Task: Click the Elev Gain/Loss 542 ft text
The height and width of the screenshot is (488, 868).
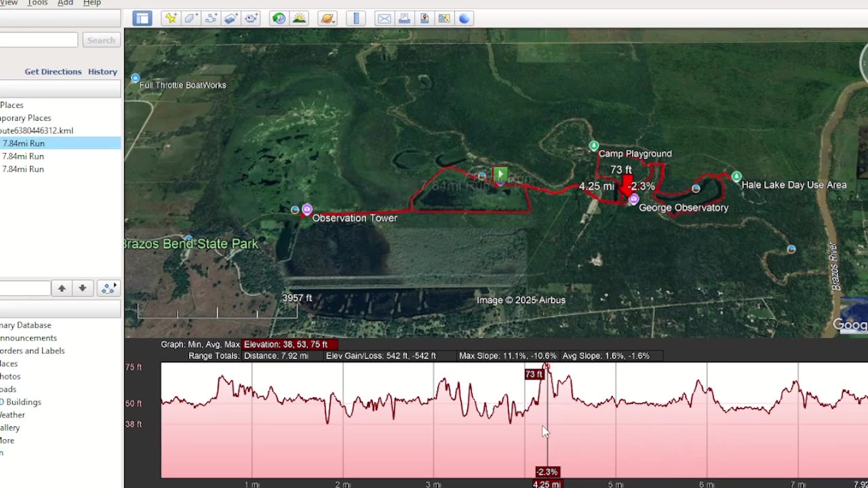Action: (x=381, y=356)
